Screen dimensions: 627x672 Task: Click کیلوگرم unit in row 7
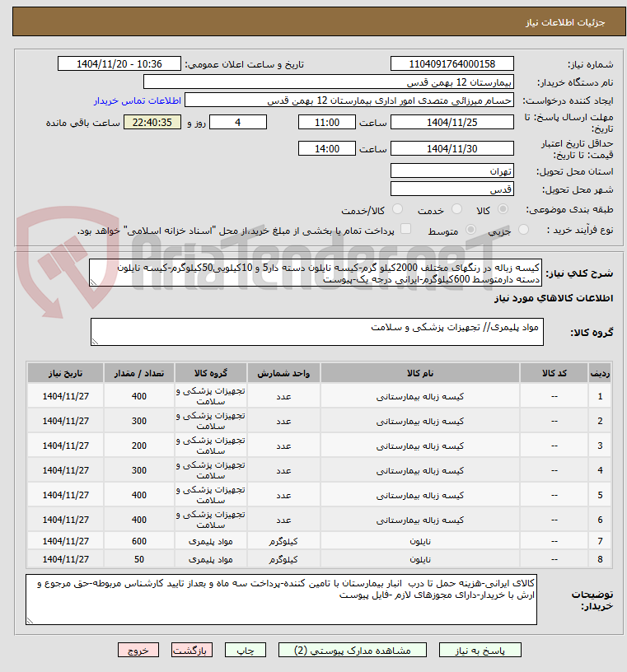point(283,541)
